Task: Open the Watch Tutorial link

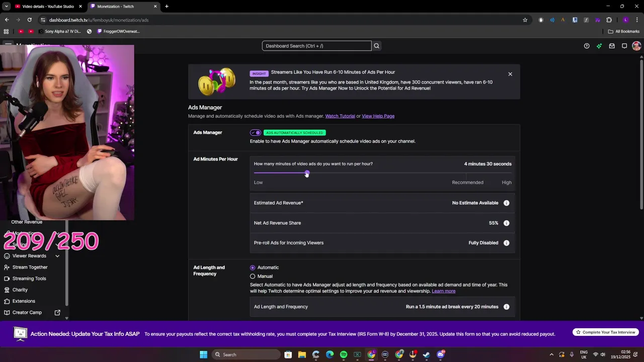Action: pyautogui.click(x=340, y=116)
